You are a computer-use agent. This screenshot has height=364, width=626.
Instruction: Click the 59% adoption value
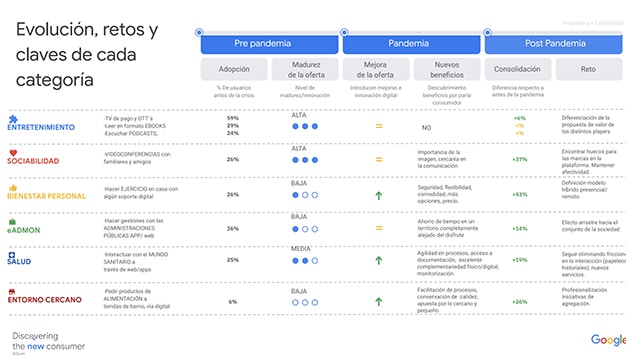point(233,118)
